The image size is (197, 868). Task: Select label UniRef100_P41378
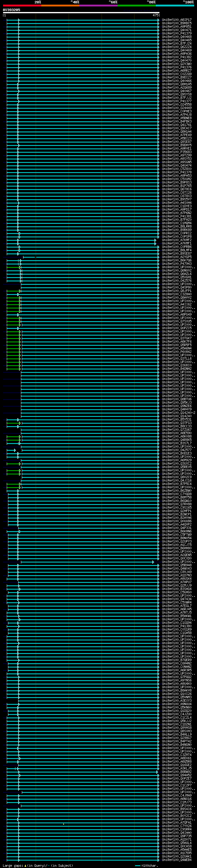(176, 172)
